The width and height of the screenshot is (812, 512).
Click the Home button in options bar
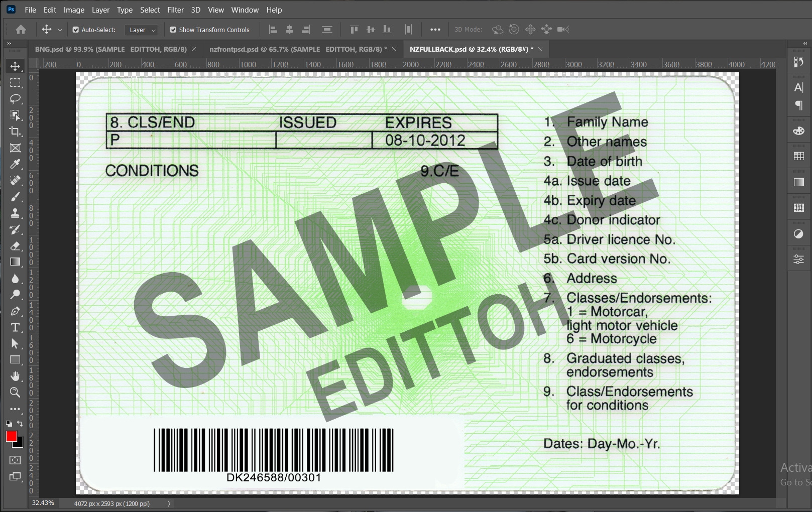point(21,30)
